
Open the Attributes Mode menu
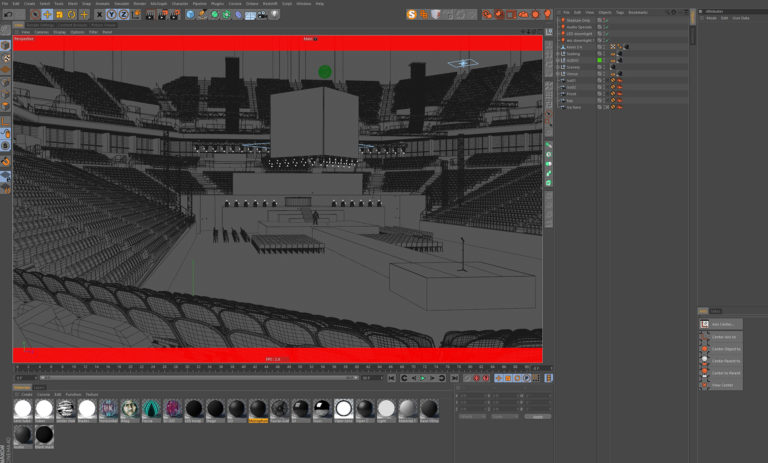click(711, 18)
